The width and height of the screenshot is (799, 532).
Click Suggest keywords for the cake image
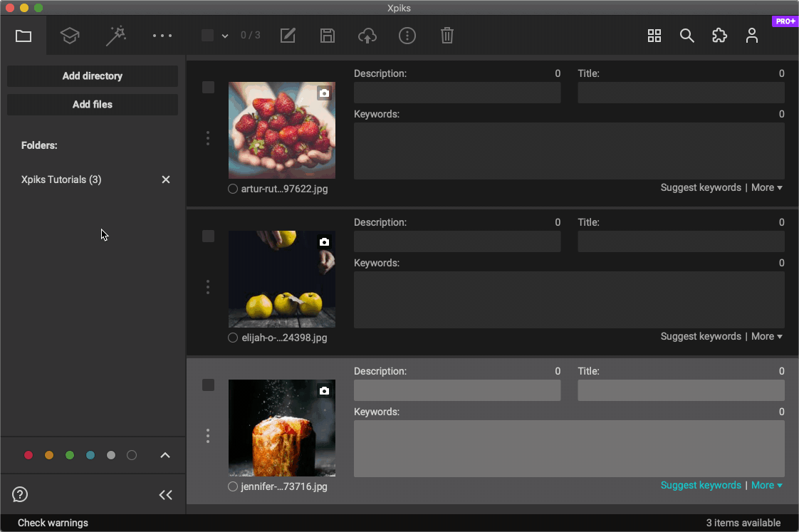click(701, 485)
